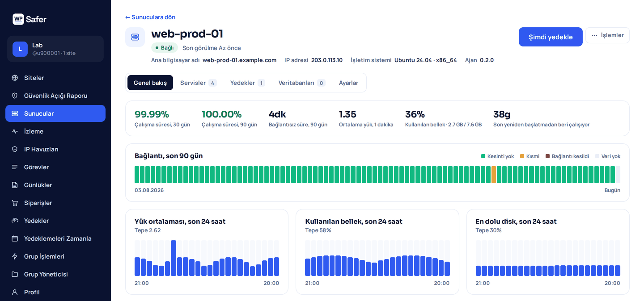Click the blue L avatar for Lab
The image size is (644, 301).
coord(20,49)
